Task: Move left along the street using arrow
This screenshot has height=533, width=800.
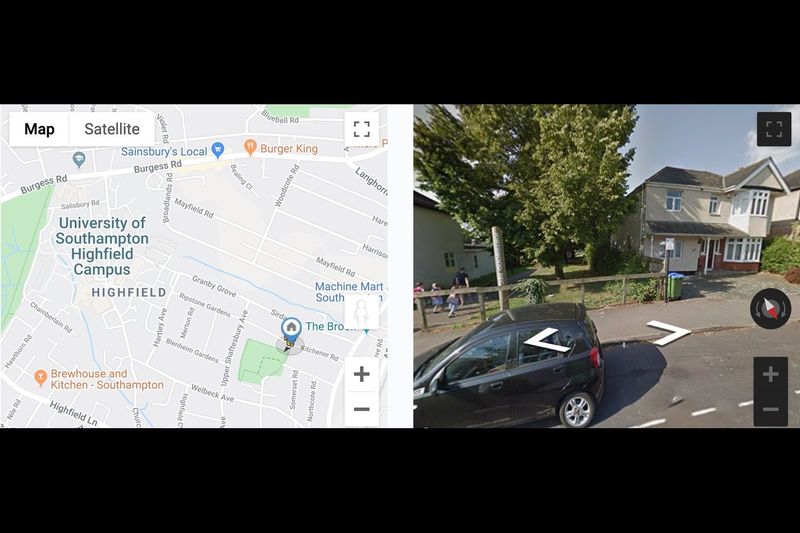Action: [x=547, y=341]
